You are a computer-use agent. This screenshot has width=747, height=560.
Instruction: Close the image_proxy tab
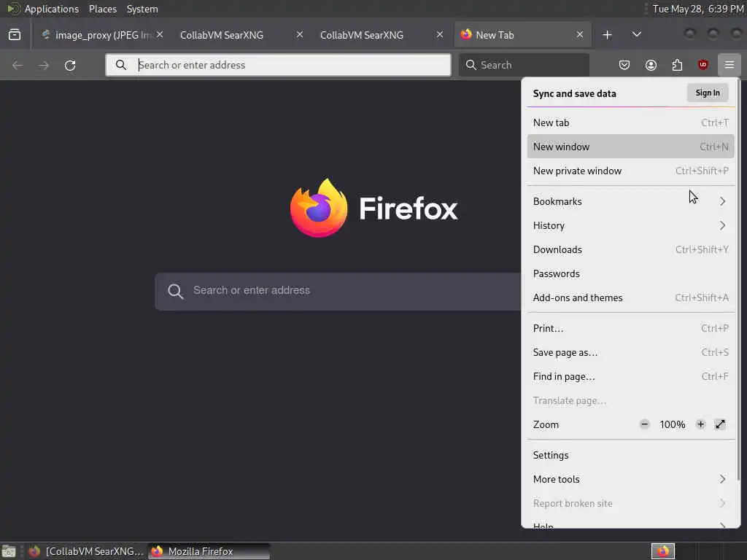point(160,34)
